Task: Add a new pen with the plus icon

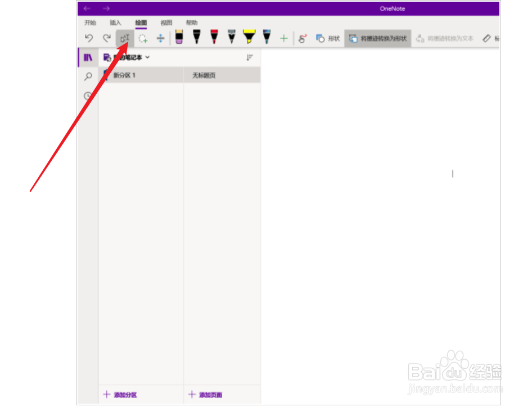Action: 284,38
